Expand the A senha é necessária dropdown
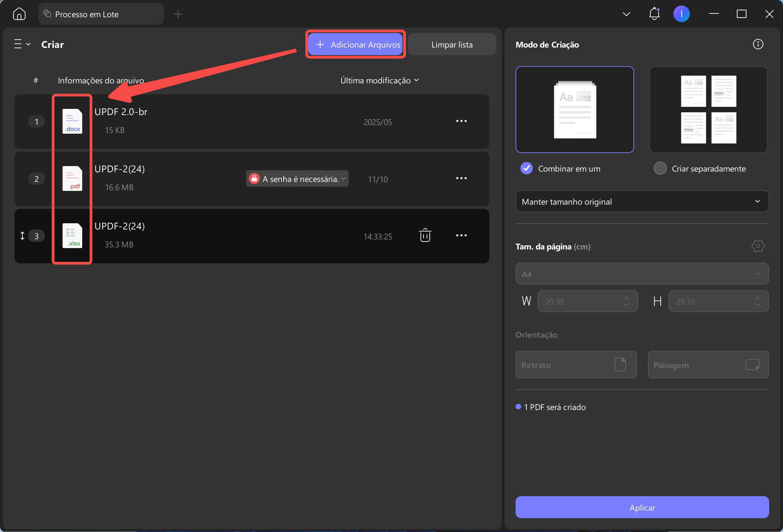This screenshot has height=532, width=783. (297, 179)
